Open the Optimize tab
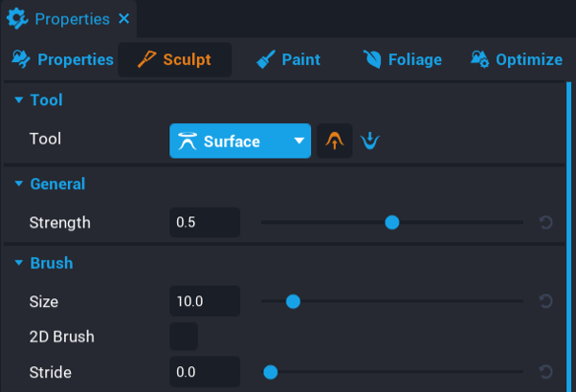 (516, 59)
